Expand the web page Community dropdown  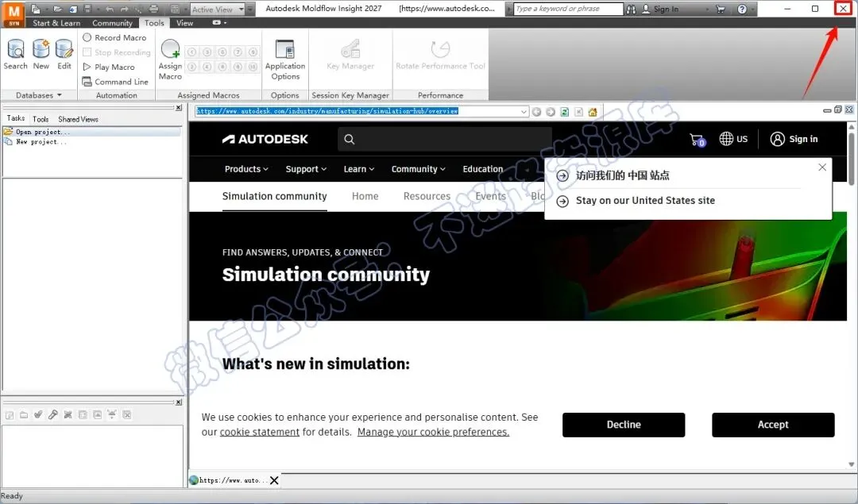(418, 169)
